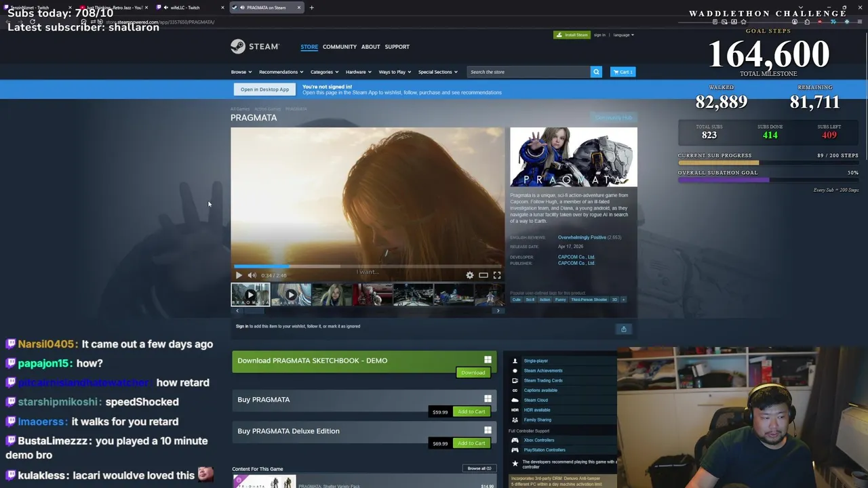Viewport: 868px width, 488px height.
Task: Expand Ways to Play dropdown
Action: click(x=395, y=72)
